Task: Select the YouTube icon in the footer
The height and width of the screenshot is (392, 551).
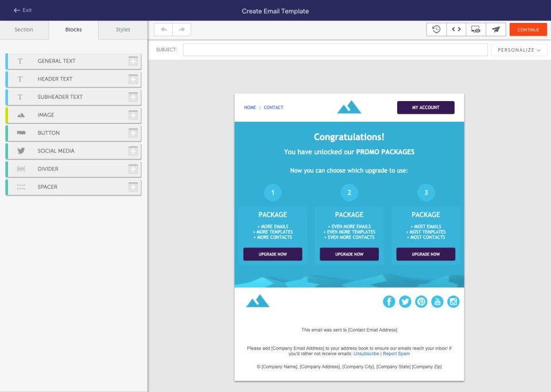Action: pos(437,301)
